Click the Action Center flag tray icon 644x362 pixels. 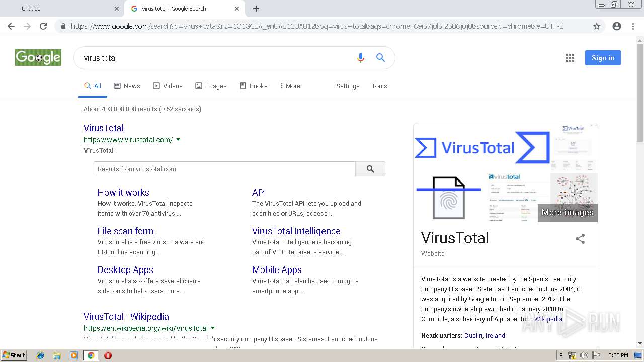pyautogui.click(x=596, y=355)
